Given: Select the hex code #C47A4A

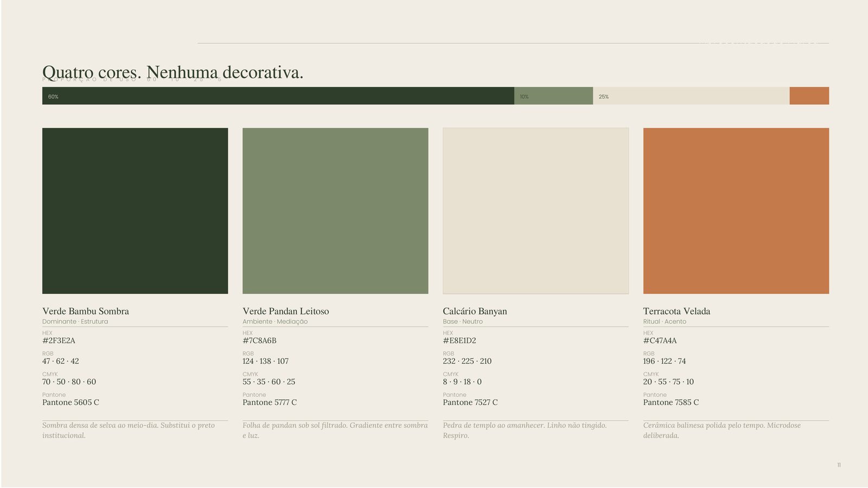Looking at the screenshot, I should click(x=660, y=341).
